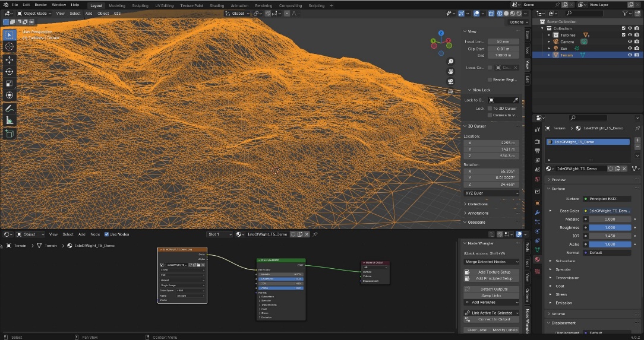Disable Camera object in renders
Image resolution: width=644 pixels, height=340 pixels.
(637, 42)
